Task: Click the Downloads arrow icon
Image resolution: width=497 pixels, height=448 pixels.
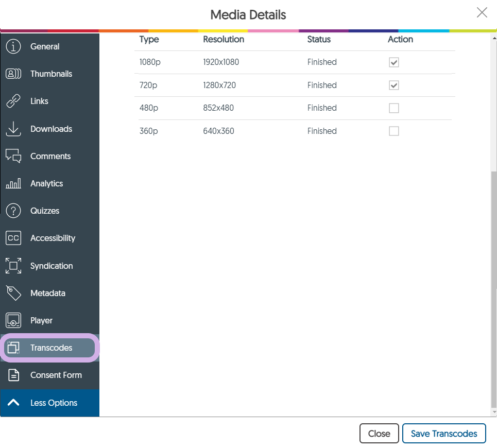Action: click(x=13, y=129)
